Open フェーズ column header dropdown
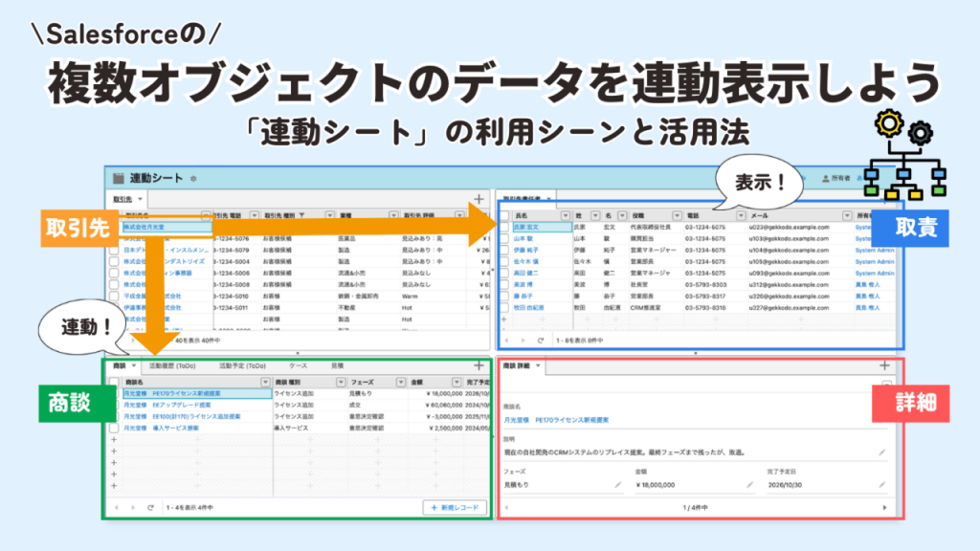980x551 pixels. click(x=401, y=382)
